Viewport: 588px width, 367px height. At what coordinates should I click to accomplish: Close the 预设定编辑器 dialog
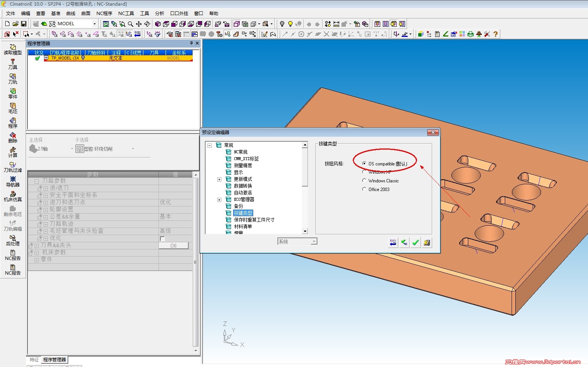point(433,133)
